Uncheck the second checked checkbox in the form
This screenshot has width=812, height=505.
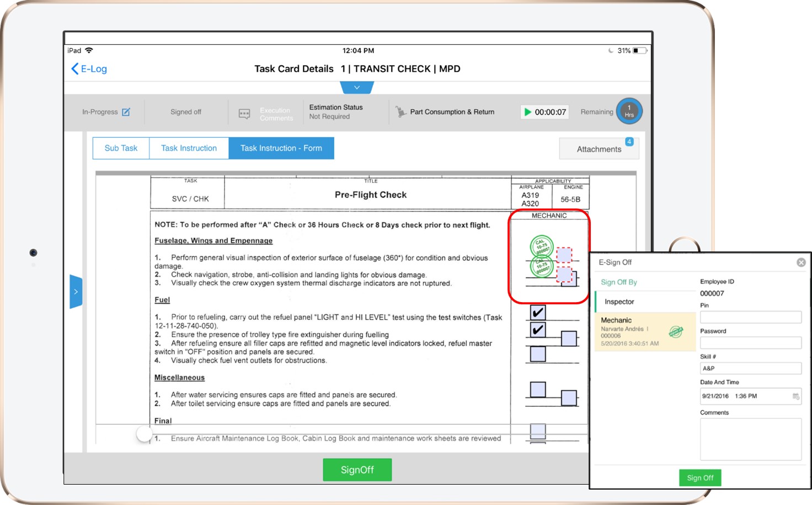click(537, 330)
